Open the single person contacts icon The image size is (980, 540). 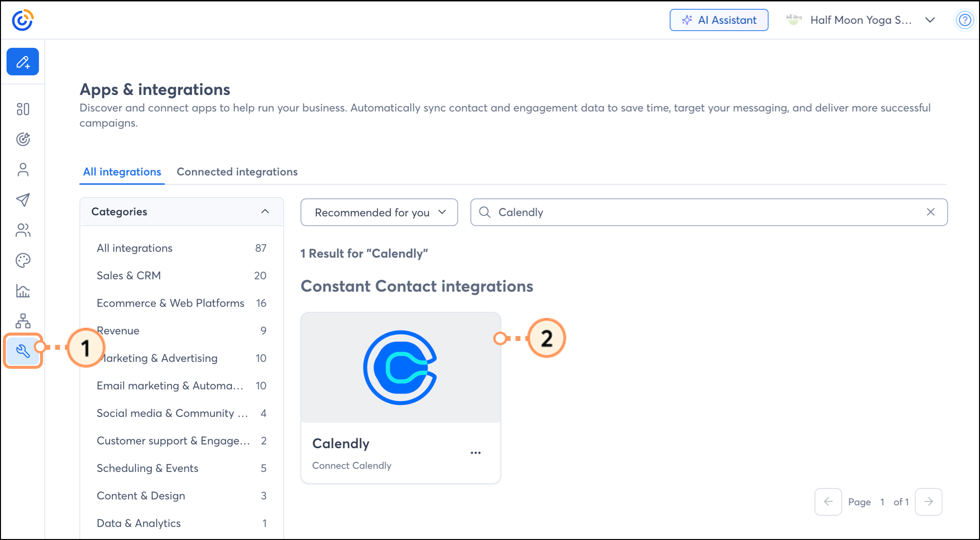23,170
